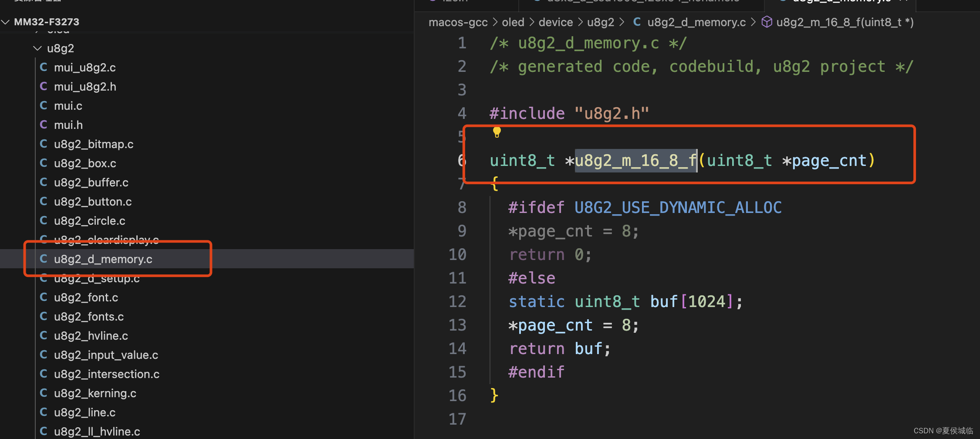Select u8g2 breadcrumb segment
980x439 pixels.
pyautogui.click(x=601, y=22)
